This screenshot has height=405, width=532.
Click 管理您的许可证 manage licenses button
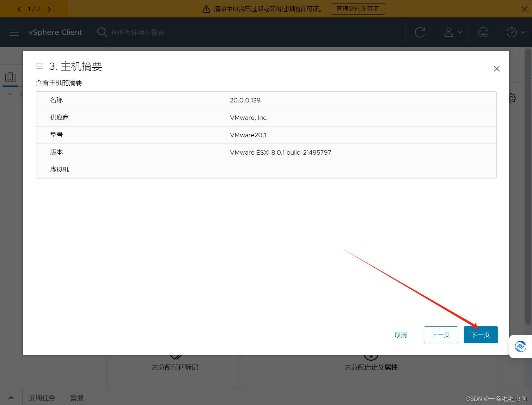[x=358, y=9]
